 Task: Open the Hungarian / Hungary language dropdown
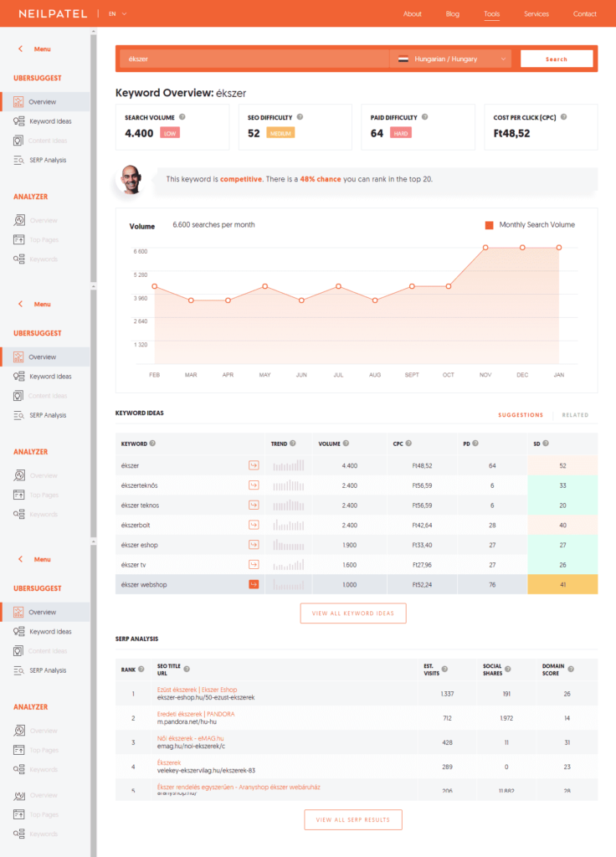[451, 59]
